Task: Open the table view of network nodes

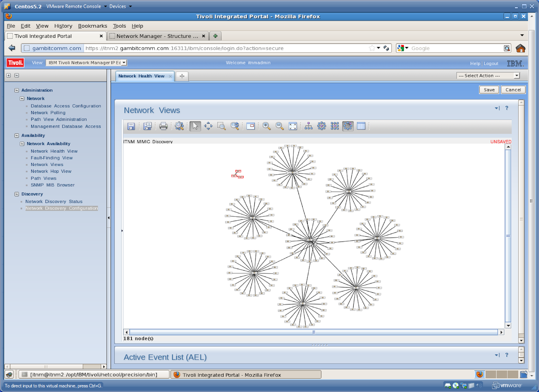Action: (361, 126)
